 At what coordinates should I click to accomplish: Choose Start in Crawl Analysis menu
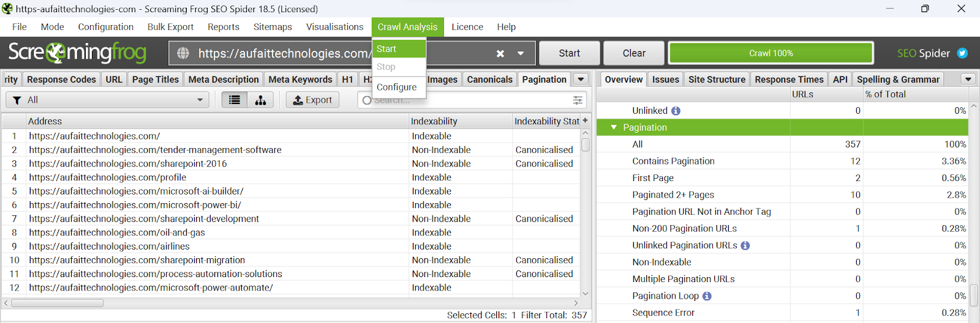point(399,49)
